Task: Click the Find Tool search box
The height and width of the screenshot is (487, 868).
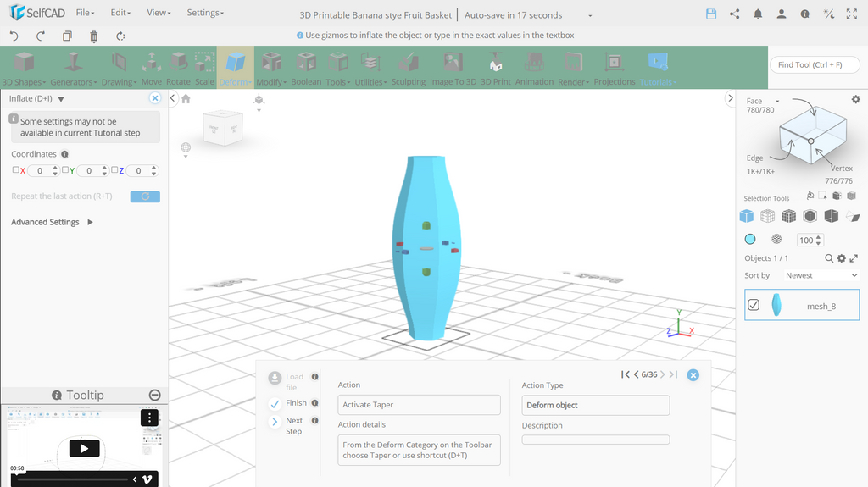Action: pyautogui.click(x=815, y=64)
